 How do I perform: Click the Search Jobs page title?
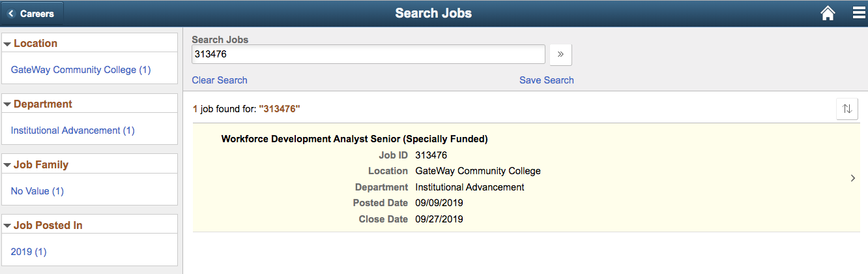pos(433,13)
